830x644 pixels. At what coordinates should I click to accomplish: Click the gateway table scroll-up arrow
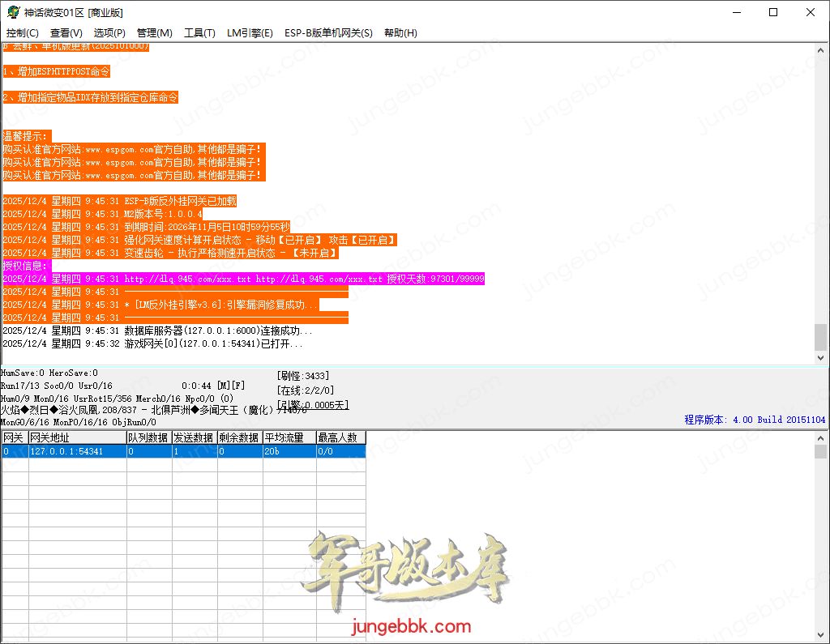click(821, 438)
